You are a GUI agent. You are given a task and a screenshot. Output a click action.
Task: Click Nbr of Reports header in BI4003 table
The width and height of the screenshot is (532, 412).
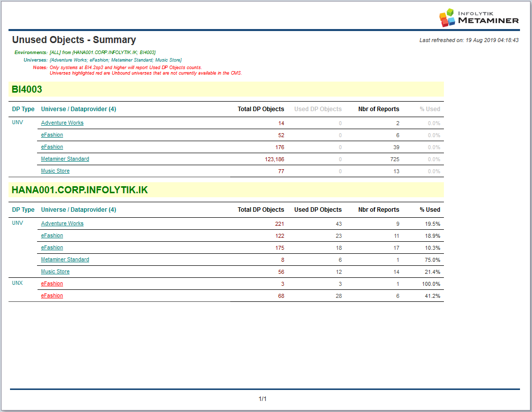pyautogui.click(x=379, y=109)
